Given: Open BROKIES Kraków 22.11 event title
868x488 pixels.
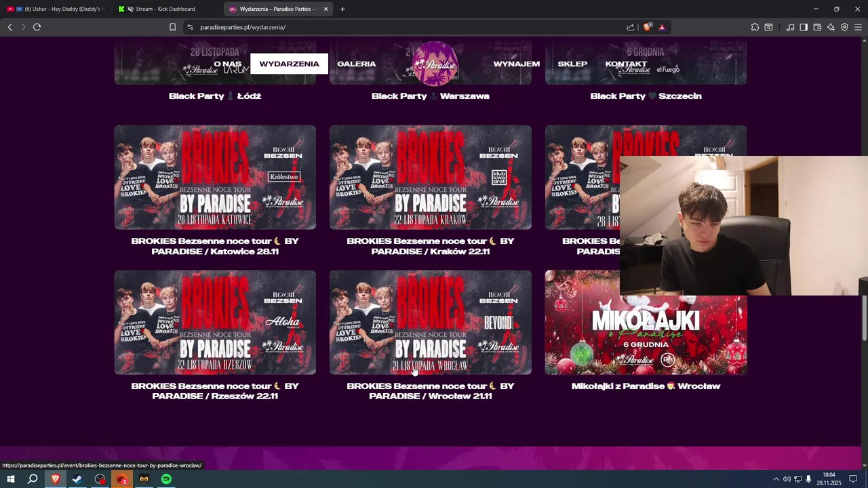Looking at the screenshot, I should pyautogui.click(x=431, y=246).
